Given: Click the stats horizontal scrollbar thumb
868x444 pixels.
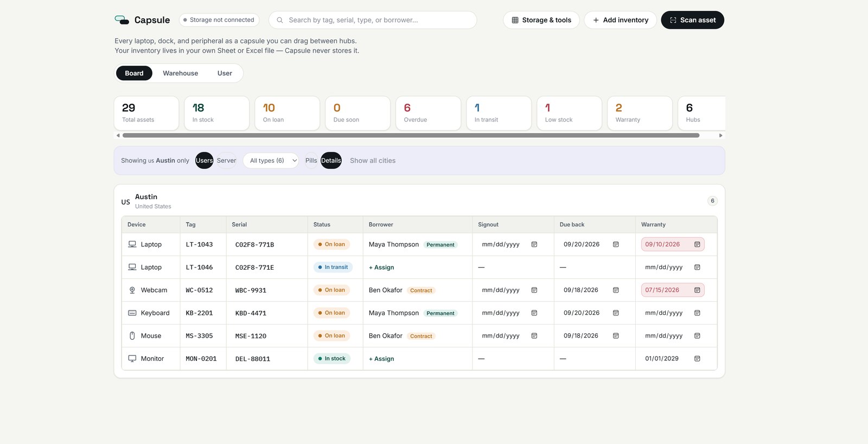Looking at the screenshot, I should tap(411, 135).
